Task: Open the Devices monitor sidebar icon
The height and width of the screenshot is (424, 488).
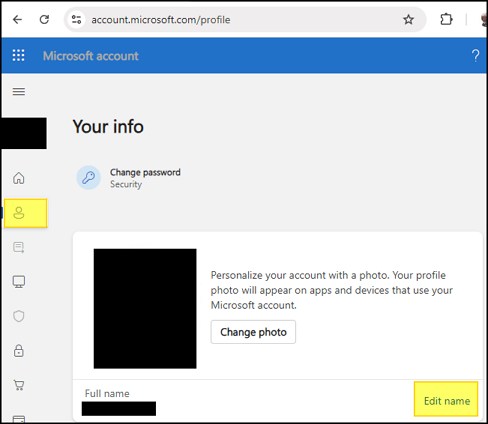Action: pyautogui.click(x=19, y=282)
